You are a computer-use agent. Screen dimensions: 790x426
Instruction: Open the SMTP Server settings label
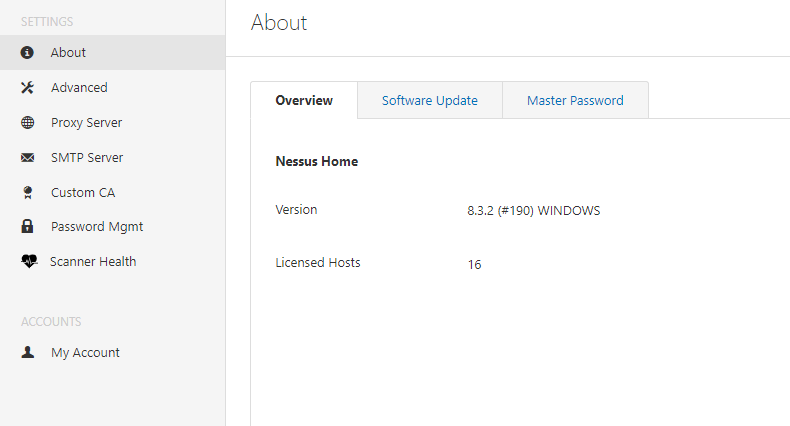(x=87, y=158)
